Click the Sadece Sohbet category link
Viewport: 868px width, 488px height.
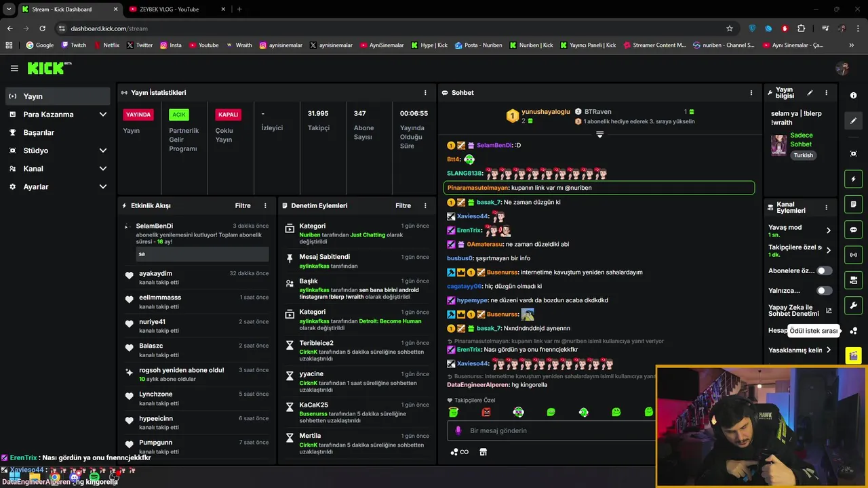point(801,140)
